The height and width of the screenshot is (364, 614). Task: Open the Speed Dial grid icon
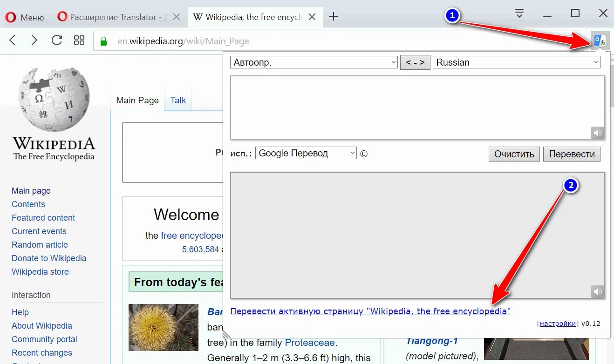point(79,40)
